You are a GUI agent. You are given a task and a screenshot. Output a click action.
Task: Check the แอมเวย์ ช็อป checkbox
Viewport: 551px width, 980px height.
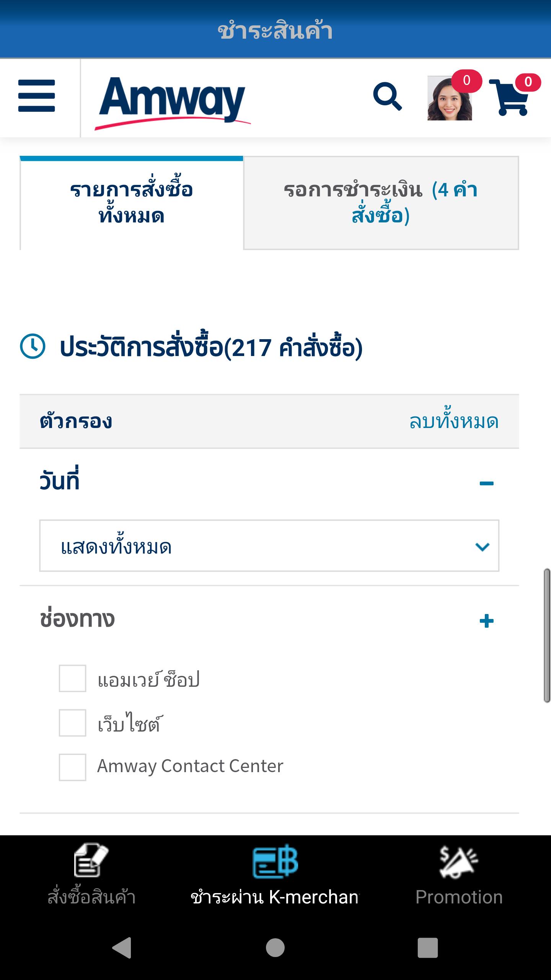72,678
